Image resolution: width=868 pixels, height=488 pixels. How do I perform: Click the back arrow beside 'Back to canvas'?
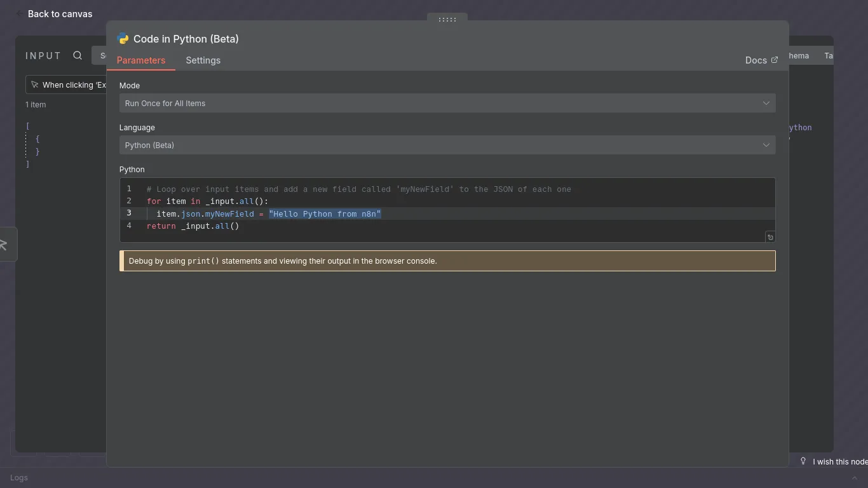pyautogui.click(x=19, y=13)
